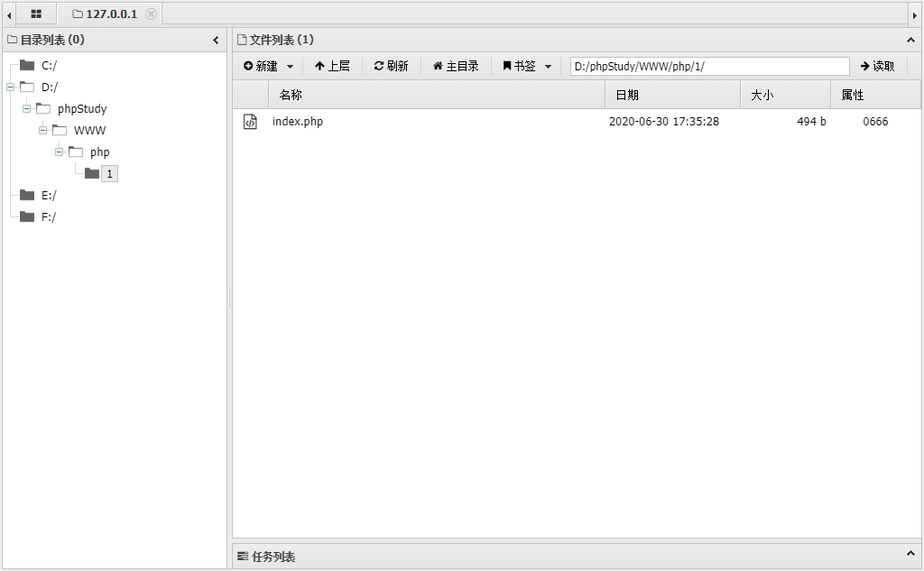The height and width of the screenshot is (571, 924).
Task: Collapse the 目录列表 directory panel
Action: pyautogui.click(x=216, y=40)
